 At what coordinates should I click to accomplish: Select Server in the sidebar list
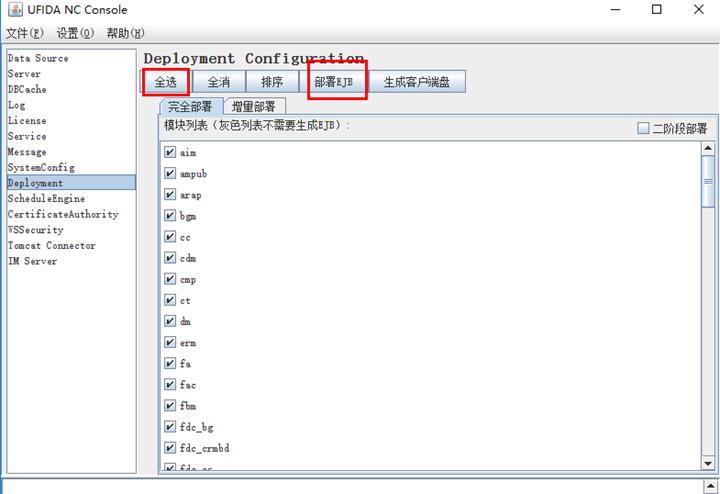71,74
